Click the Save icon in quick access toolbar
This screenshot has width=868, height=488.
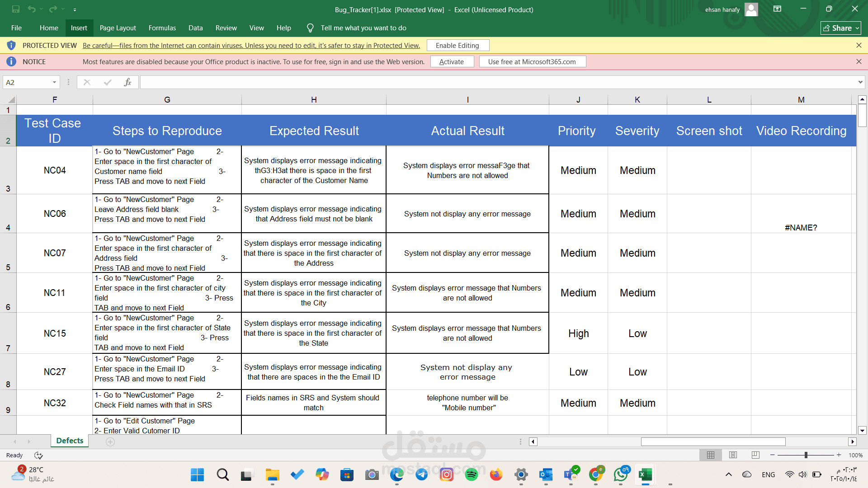pyautogui.click(x=16, y=9)
